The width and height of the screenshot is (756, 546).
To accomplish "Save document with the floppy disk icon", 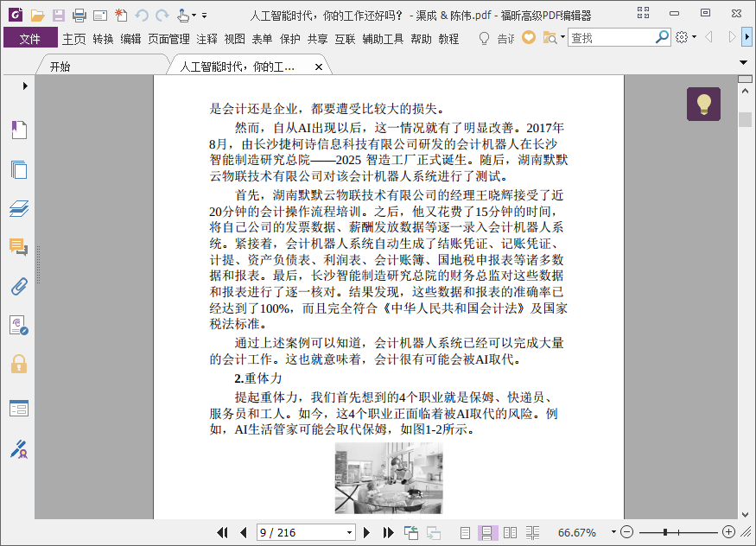I will pyautogui.click(x=59, y=16).
